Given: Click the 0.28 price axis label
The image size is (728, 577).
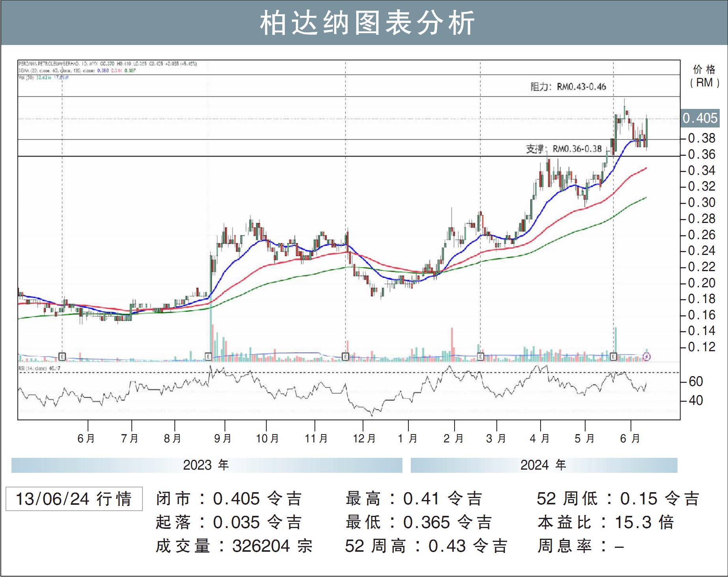Looking at the screenshot, I should pyautogui.click(x=702, y=219).
